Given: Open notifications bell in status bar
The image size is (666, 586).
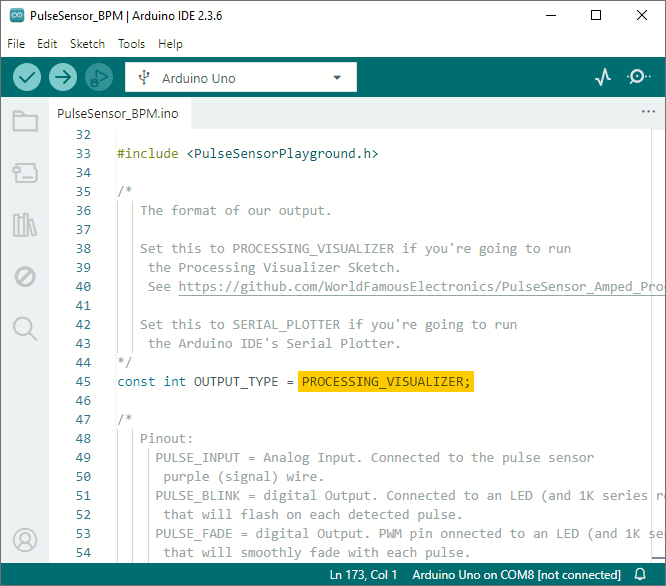Looking at the screenshot, I should pos(641,575).
